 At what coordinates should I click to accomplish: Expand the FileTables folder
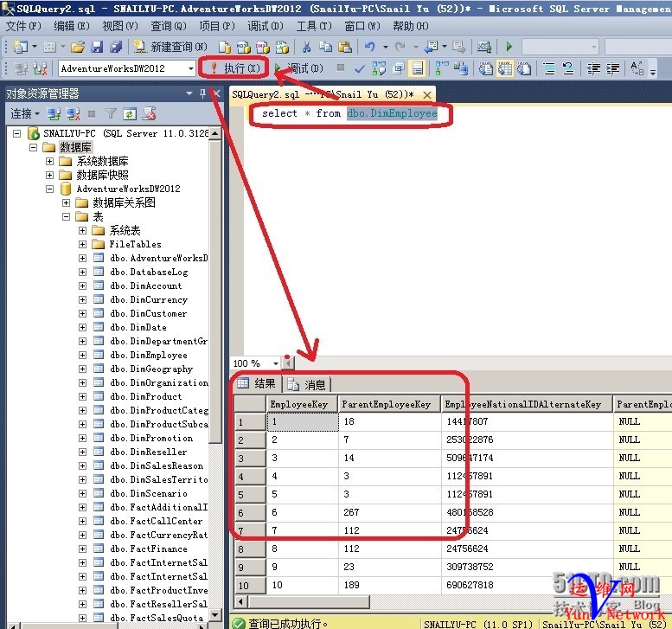[83, 244]
